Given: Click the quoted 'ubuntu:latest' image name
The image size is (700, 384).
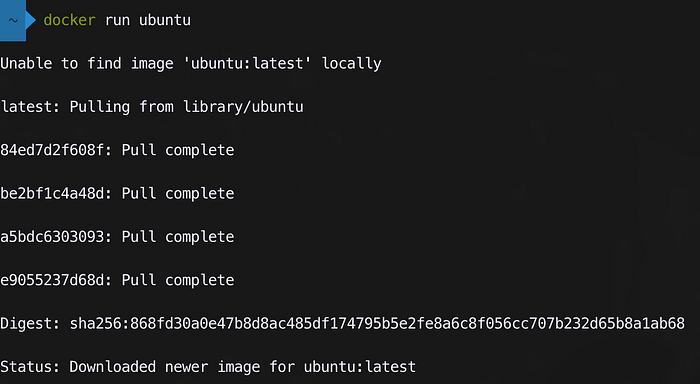Looking at the screenshot, I should tap(247, 63).
